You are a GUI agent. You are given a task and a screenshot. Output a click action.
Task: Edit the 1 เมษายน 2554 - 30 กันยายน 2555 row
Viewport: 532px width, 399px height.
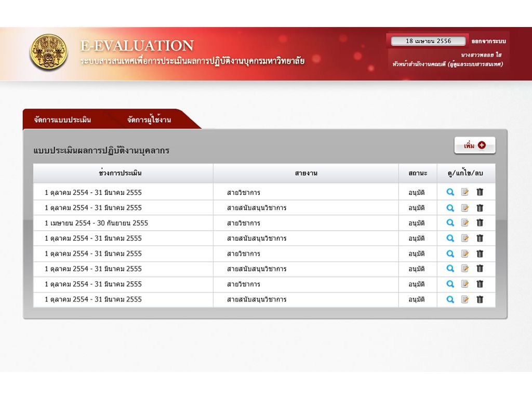point(465,223)
